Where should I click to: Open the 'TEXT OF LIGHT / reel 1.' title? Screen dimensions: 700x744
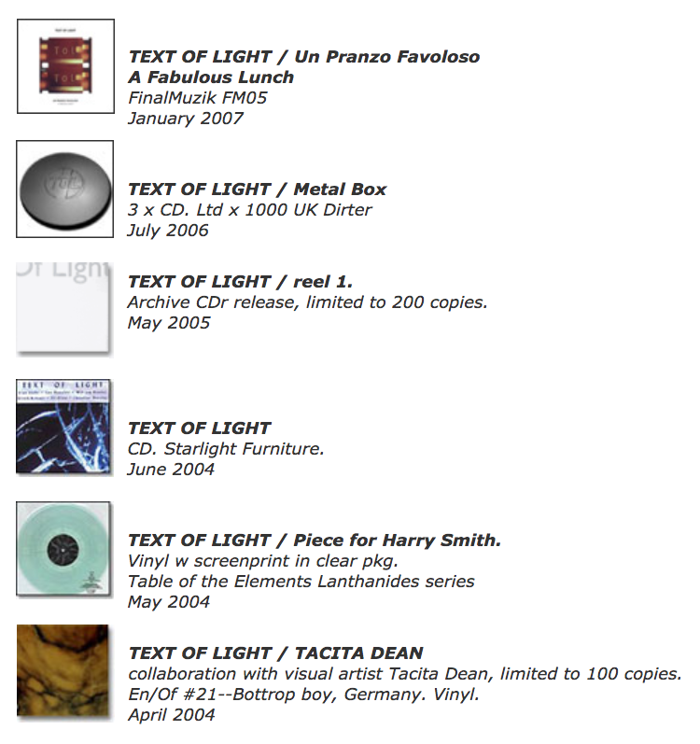241,281
